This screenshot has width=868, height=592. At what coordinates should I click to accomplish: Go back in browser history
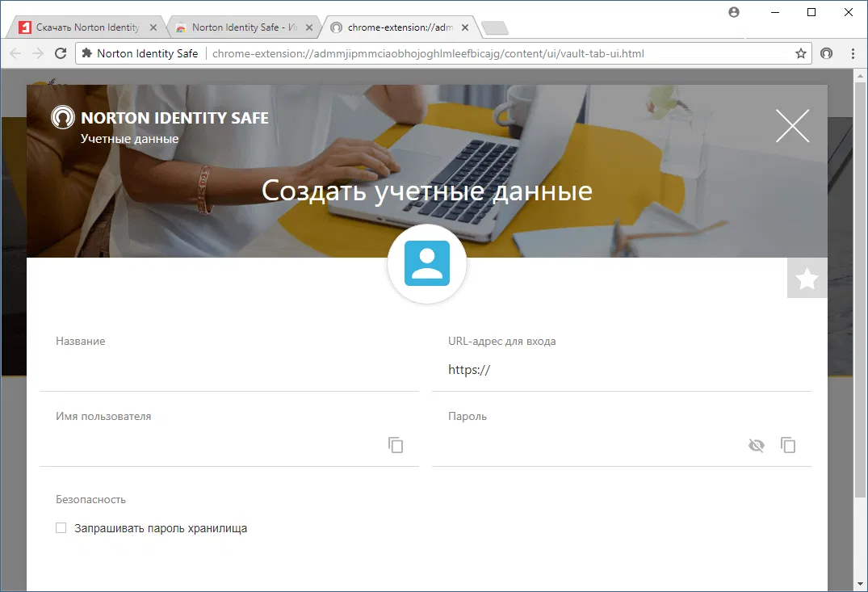click(x=15, y=53)
